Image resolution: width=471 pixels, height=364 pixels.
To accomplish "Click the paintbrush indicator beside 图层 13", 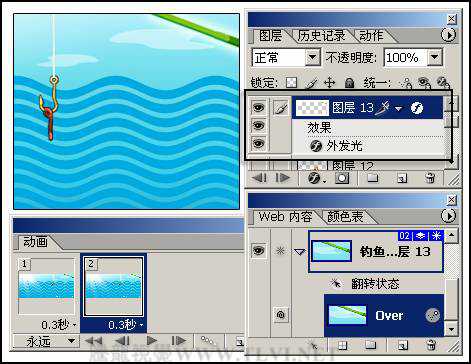I will (x=281, y=108).
